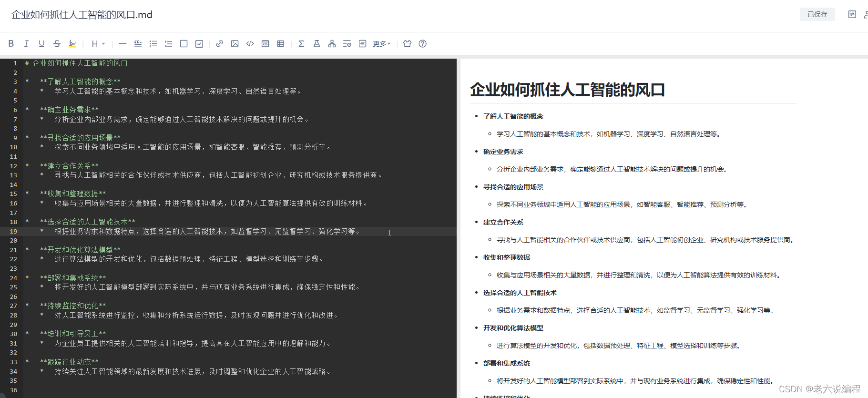The width and height of the screenshot is (868, 398).
Task: Click line number 36 in the gutter
Action: [x=13, y=390]
